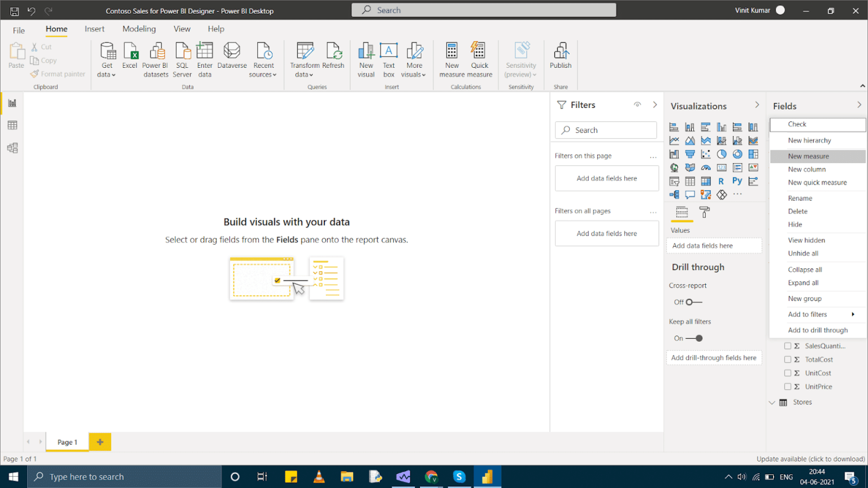Image resolution: width=868 pixels, height=488 pixels.
Task: Open the Report view in the left sidebar
Action: [x=12, y=103]
